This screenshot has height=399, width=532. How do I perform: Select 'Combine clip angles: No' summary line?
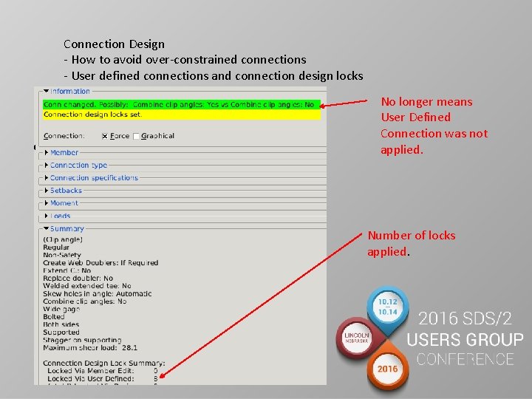coord(84,301)
